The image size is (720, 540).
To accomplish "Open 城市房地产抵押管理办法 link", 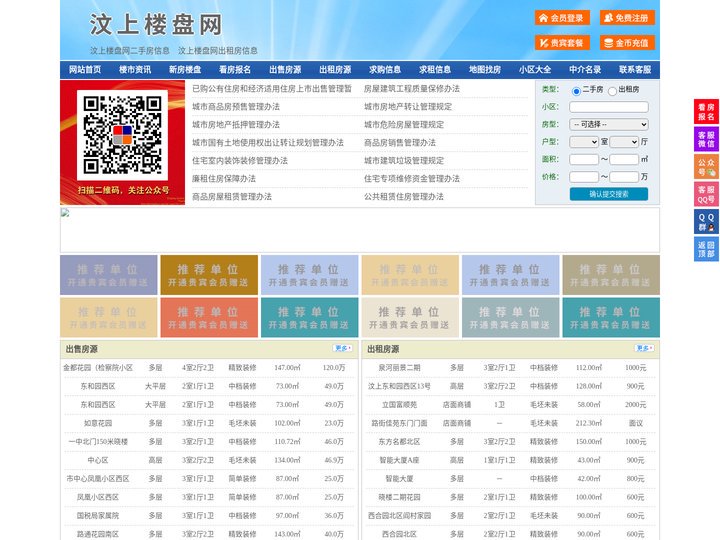I will (x=236, y=124).
